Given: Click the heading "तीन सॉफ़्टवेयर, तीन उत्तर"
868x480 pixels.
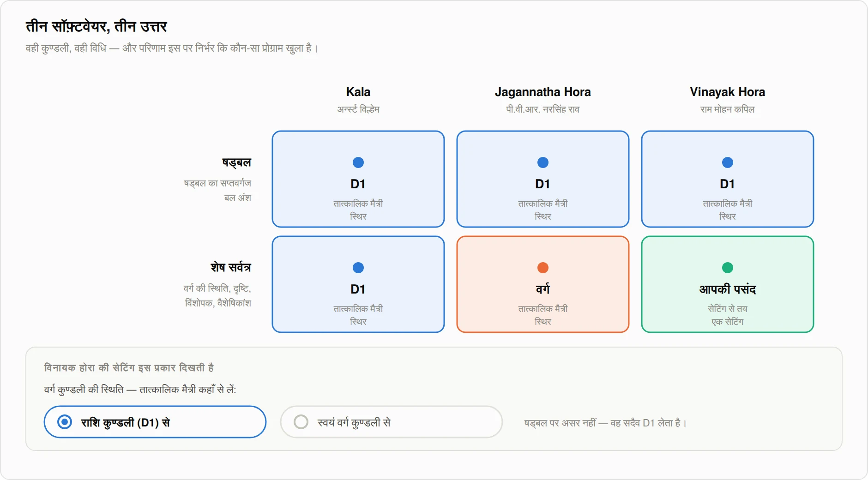Looking at the screenshot, I should coord(96,27).
